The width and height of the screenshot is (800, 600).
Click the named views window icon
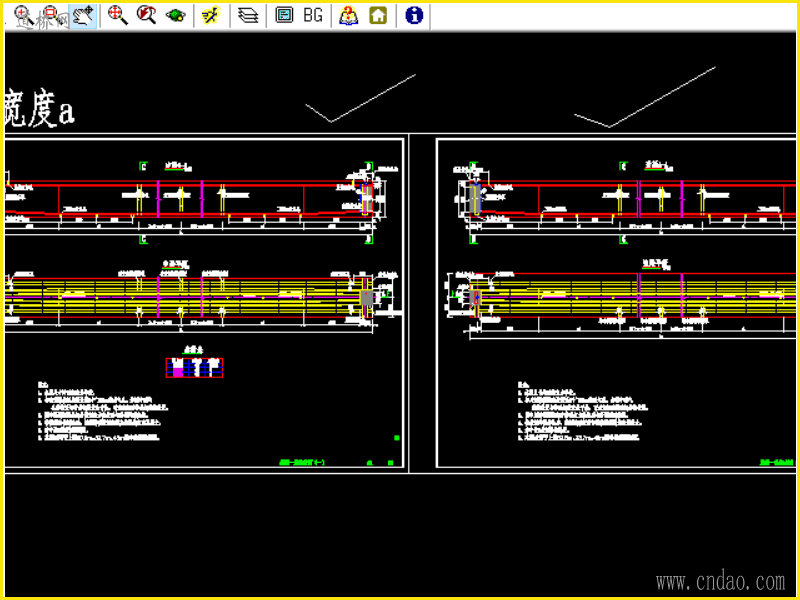(284, 15)
